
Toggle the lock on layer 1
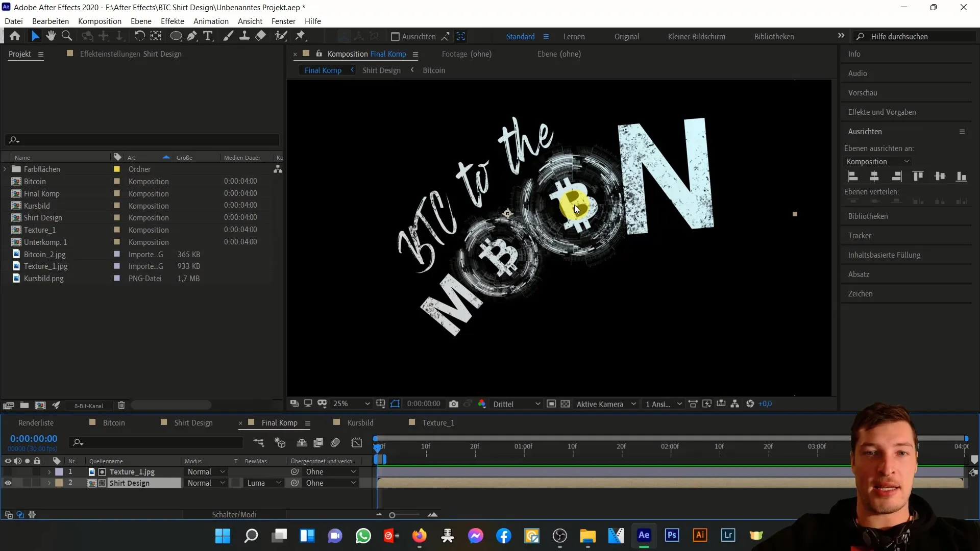pyautogui.click(x=37, y=471)
